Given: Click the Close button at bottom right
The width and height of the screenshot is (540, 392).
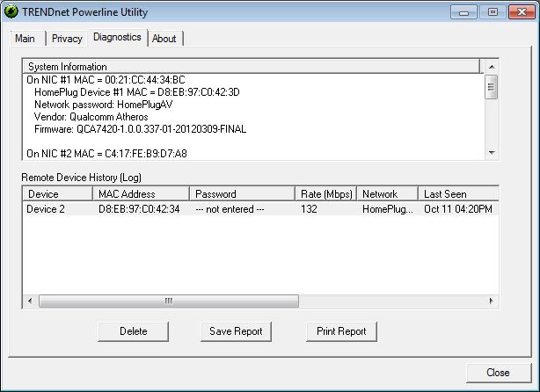Looking at the screenshot, I should point(499,373).
